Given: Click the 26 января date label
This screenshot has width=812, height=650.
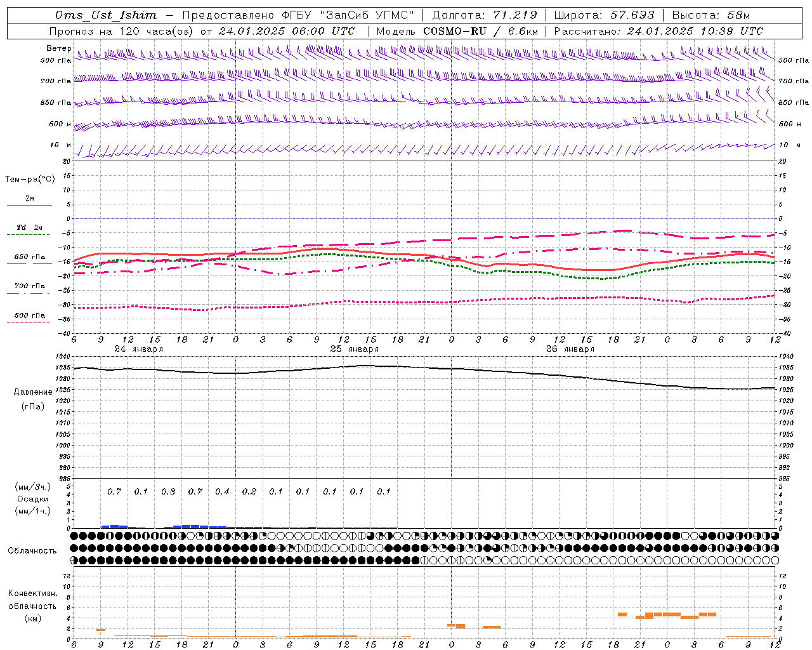Looking at the screenshot, I should [x=570, y=349].
